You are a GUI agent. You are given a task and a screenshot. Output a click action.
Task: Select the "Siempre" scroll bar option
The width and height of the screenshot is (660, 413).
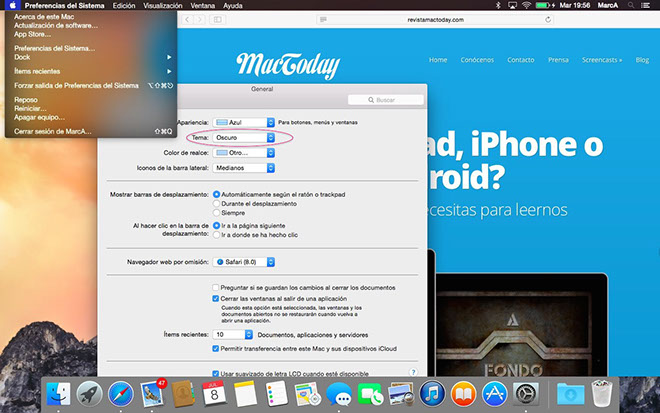coord(215,213)
